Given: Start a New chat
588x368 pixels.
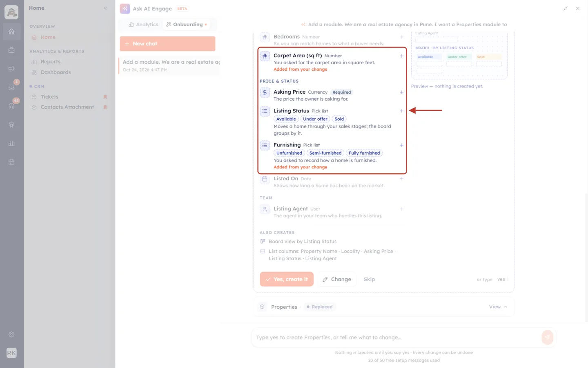Looking at the screenshot, I should click(167, 44).
